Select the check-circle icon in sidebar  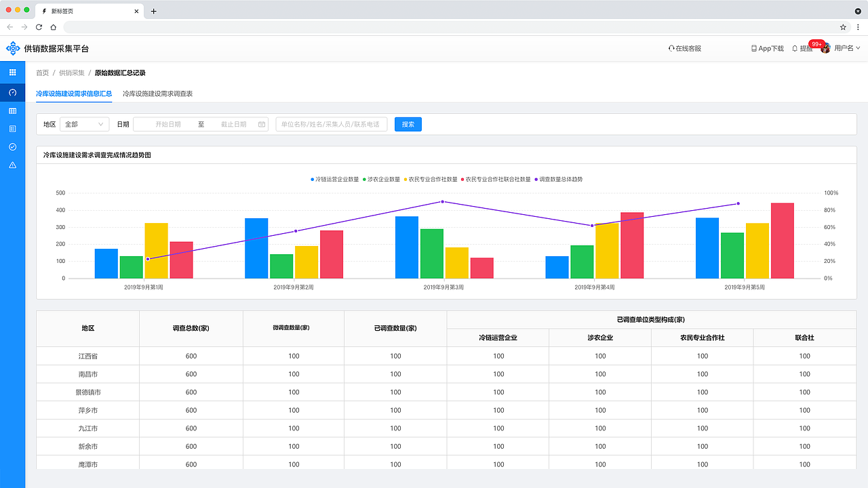[x=12, y=147]
